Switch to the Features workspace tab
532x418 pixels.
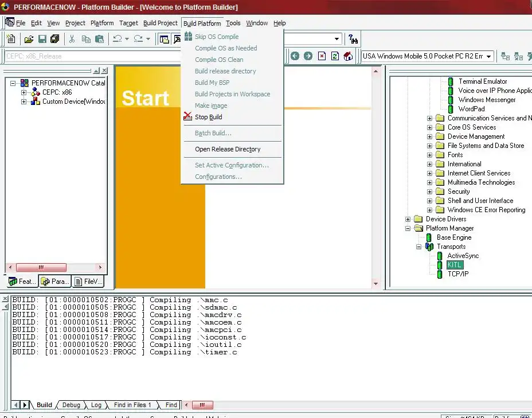click(x=22, y=282)
